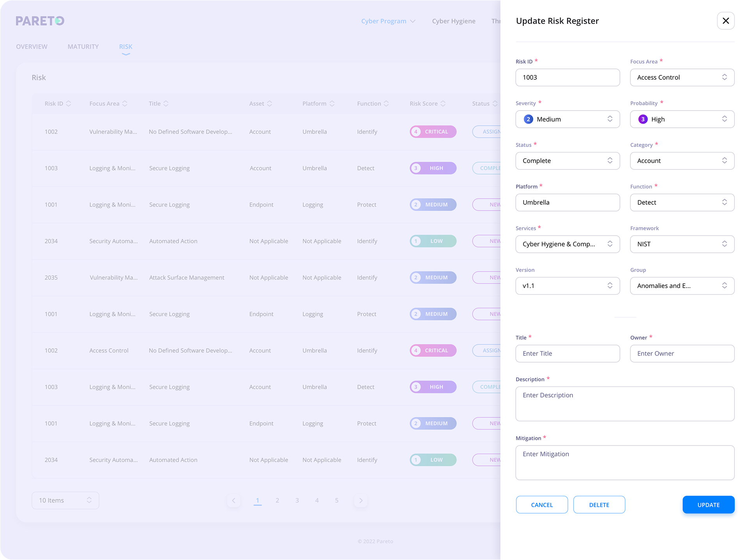Click the Cancel button
The image size is (750, 560).
coord(542,505)
